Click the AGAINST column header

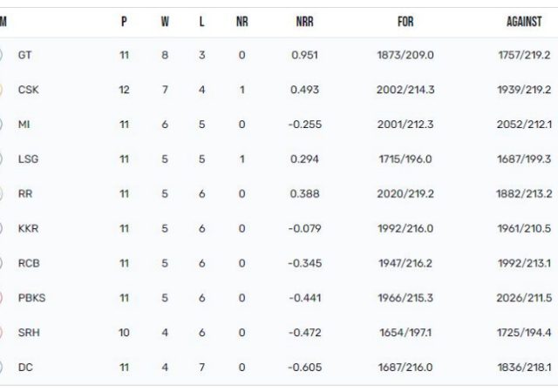point(524,22)
